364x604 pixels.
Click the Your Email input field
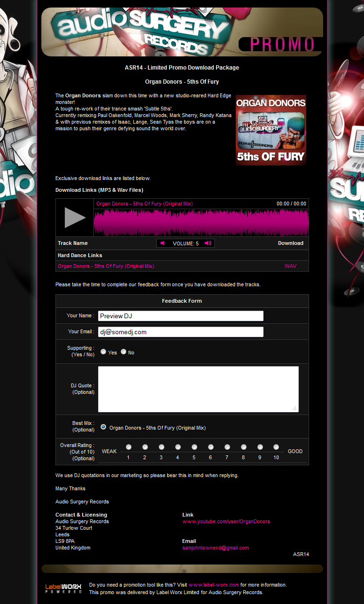180,332
